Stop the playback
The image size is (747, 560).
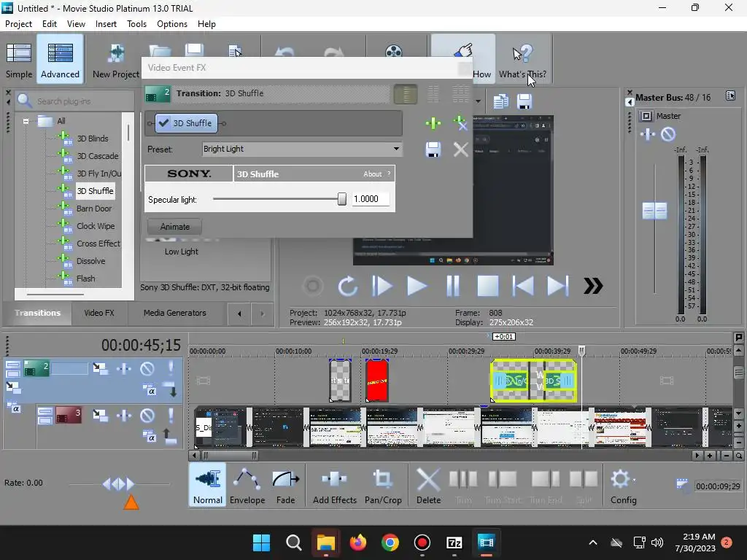(488, 286)
